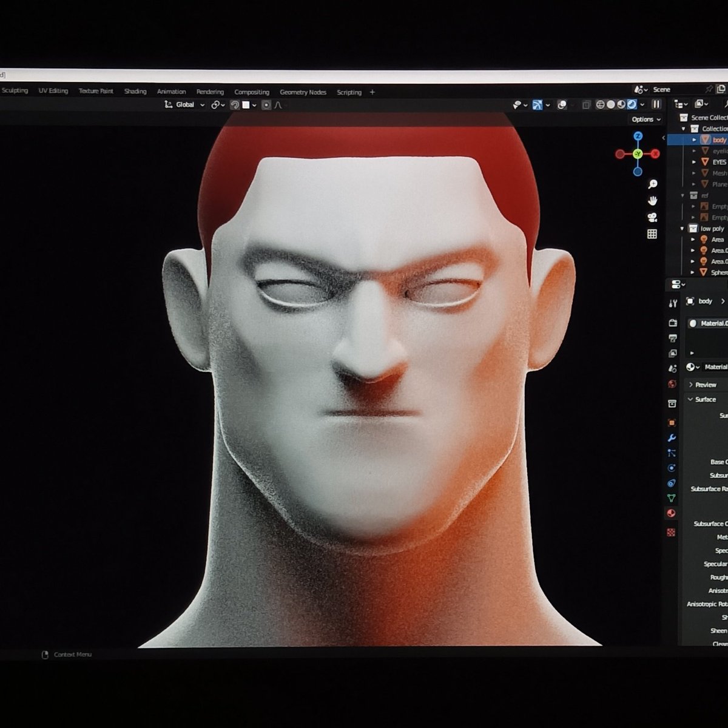Open the Sculpting workspace tab
This screenshot has height=728, width=728.
tap(15, 91)
